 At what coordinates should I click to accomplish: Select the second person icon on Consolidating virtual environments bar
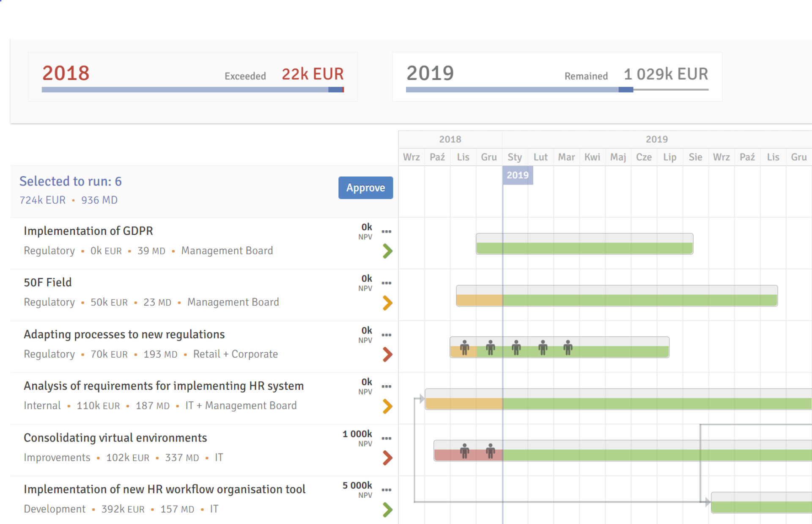(x=490, y=451)
